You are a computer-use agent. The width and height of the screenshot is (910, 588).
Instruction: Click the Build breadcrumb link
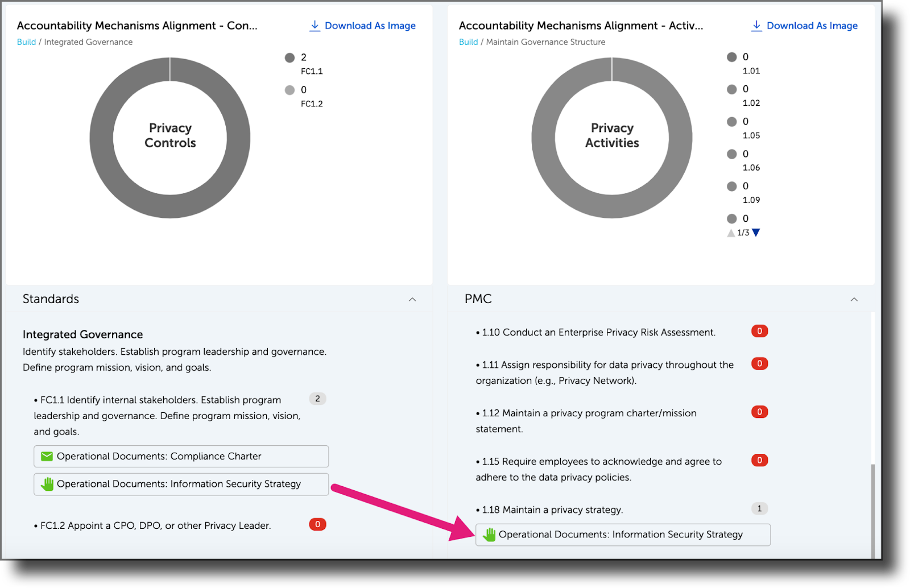pyautogui.click(x=26, y=42)
